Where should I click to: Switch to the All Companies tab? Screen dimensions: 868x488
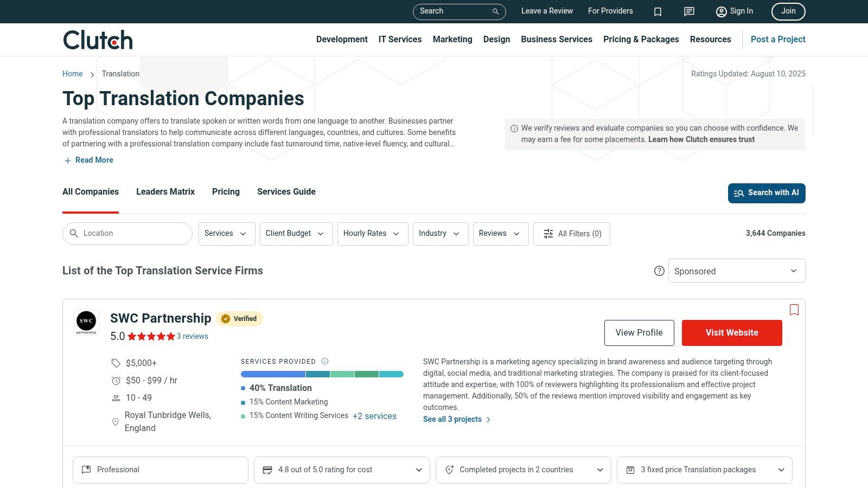pos(91,192)
